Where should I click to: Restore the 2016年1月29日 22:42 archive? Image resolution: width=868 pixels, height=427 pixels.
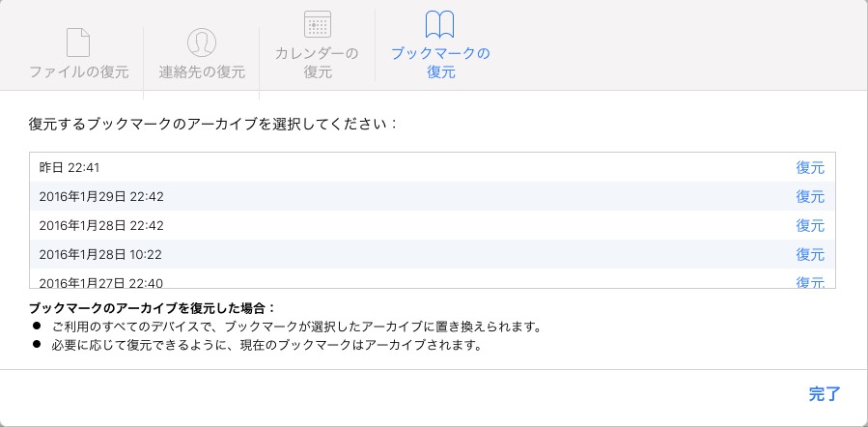(810, 196)
